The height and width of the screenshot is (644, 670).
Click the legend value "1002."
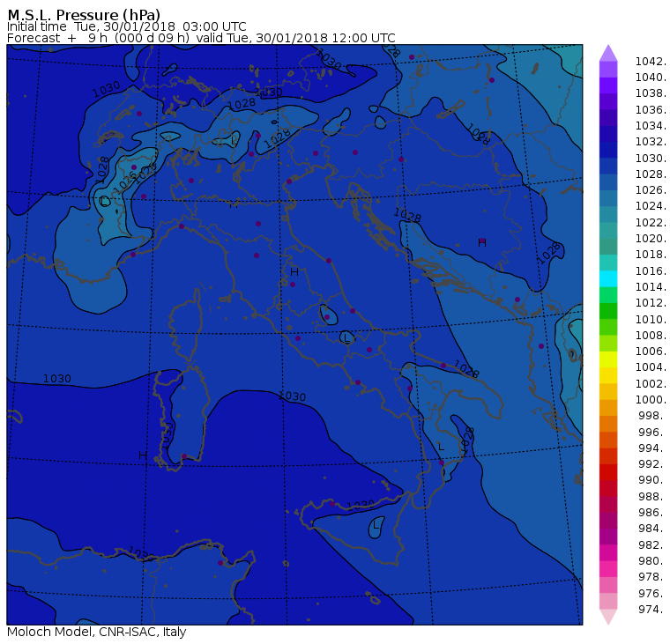tap(651, 383)
